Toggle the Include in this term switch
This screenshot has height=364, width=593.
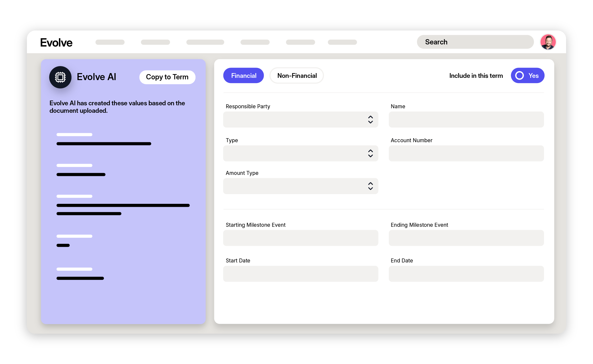(x=528, y=75)
